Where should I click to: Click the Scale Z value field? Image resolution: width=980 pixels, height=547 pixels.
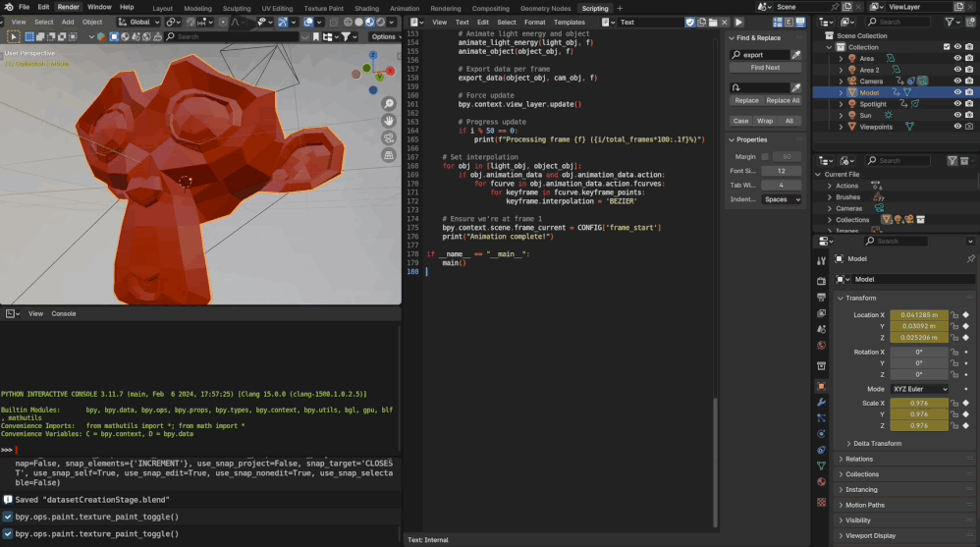coord(919,426)
